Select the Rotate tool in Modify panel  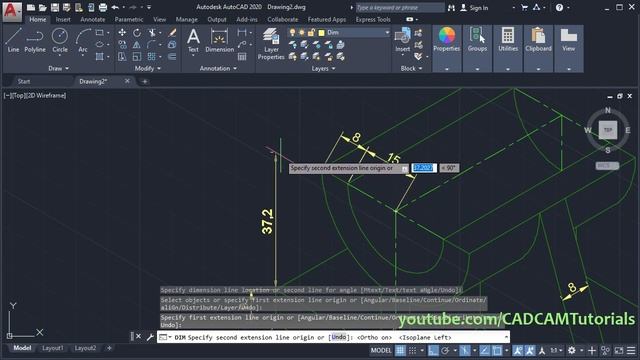click(136, 33)
